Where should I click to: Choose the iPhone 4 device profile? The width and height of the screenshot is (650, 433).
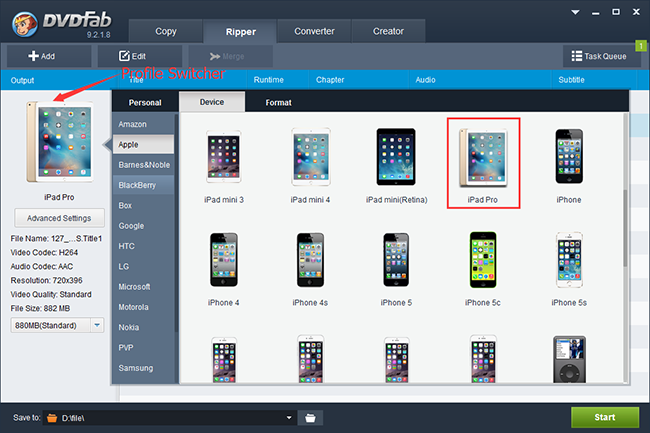[224, 259]
